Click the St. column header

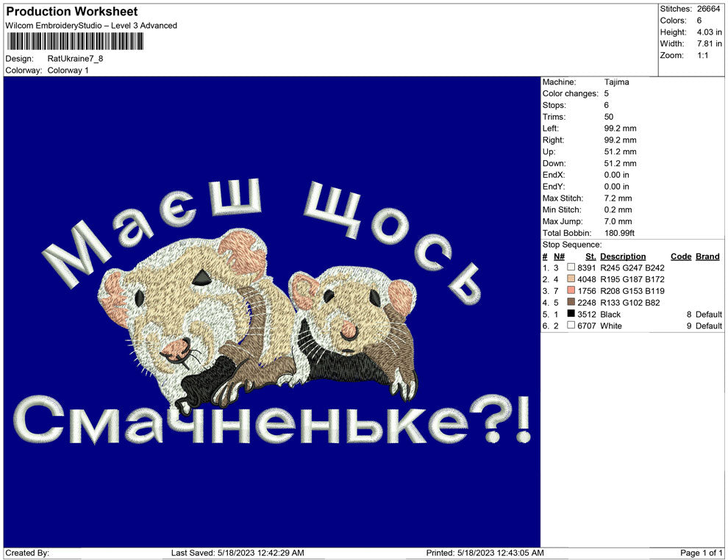590,256
